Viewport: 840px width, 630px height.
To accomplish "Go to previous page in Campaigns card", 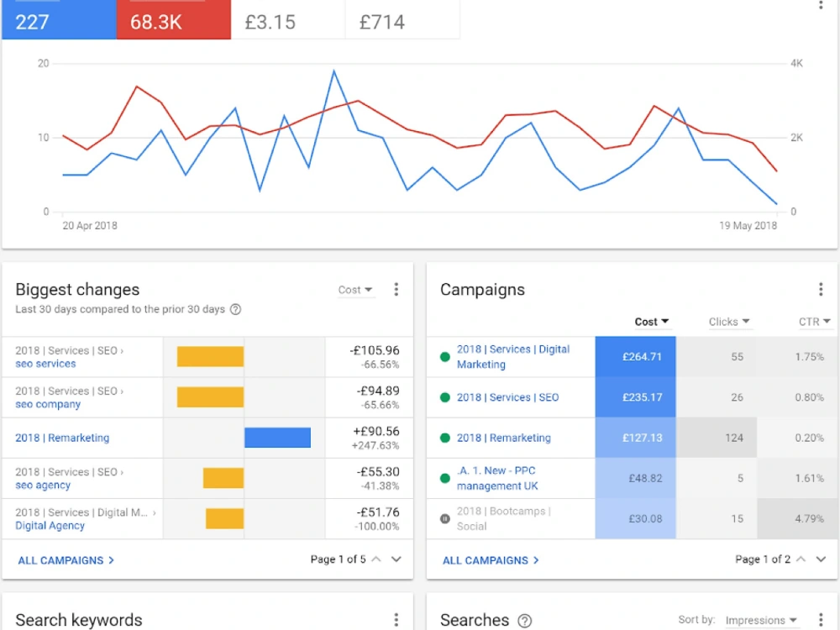I will [x=801, y=559].
